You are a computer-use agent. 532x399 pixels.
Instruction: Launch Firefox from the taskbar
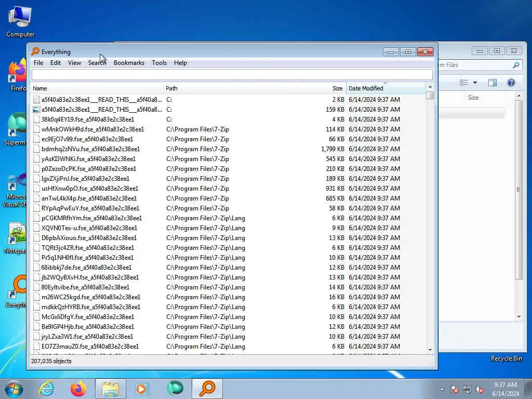[78, 389]
